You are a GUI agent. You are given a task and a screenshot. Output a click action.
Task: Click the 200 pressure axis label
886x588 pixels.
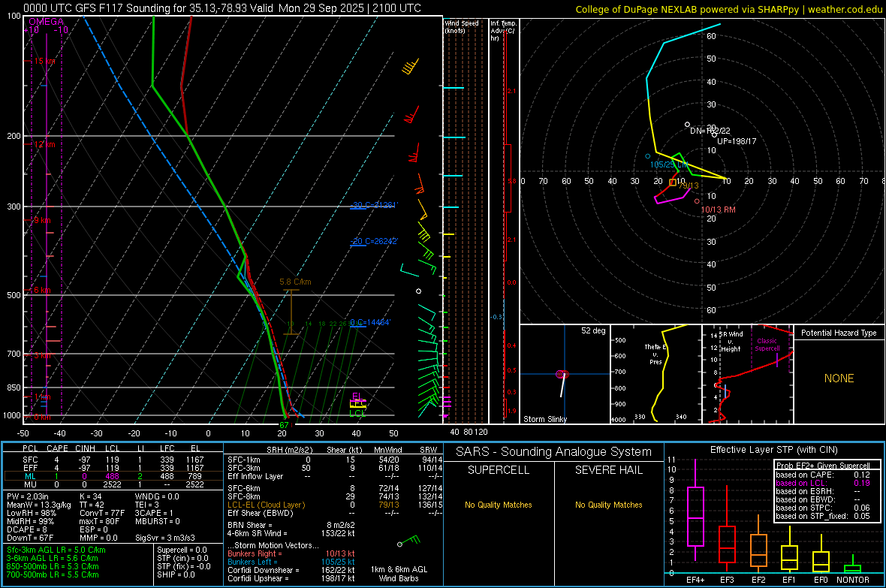[x=14, y=136]
